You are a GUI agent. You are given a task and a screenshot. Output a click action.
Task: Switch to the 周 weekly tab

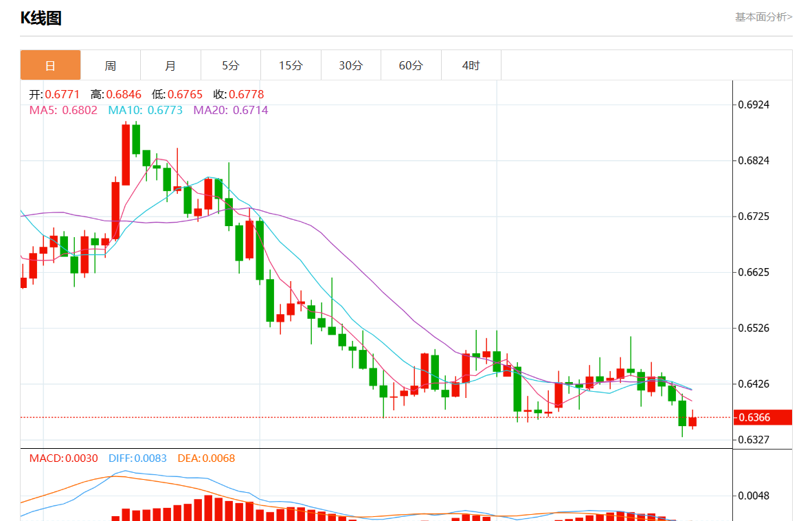pyautogui.click(x=111, y=65)
